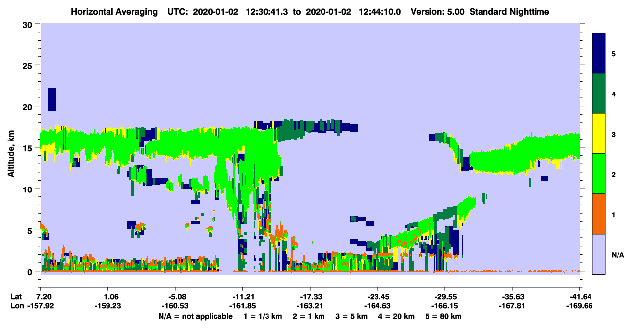Click latitude value -17.33
The image size is (644, 330).
pos(310,297)
